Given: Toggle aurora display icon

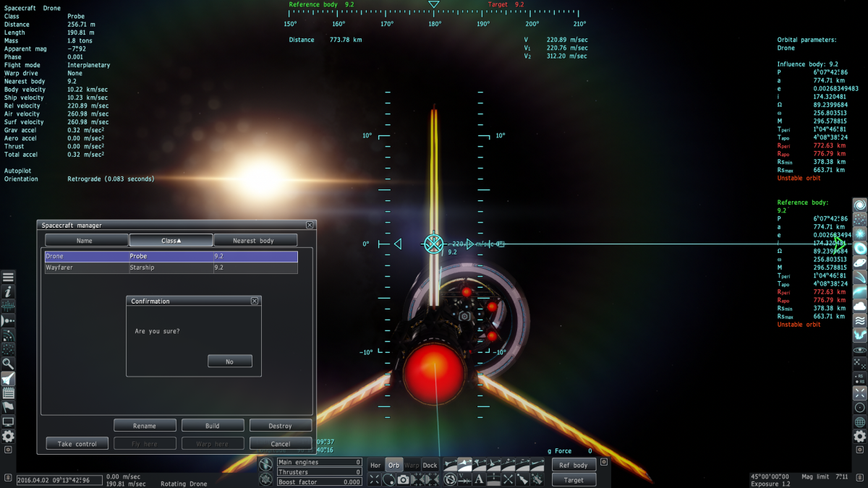Looking at the screenshot, I should click(x=860, y=335).
